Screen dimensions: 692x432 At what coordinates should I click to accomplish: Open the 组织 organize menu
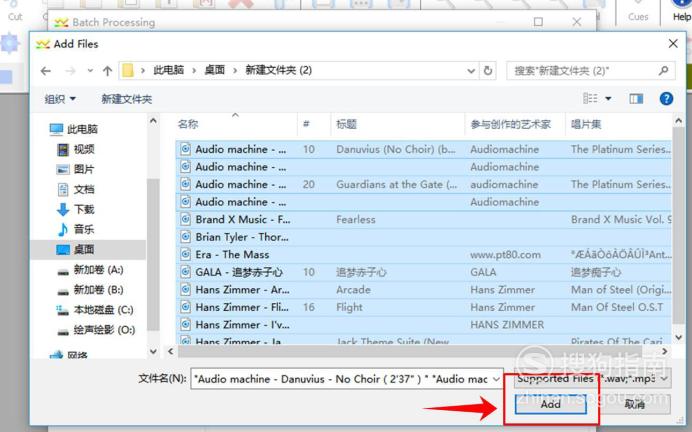point(60,99)
